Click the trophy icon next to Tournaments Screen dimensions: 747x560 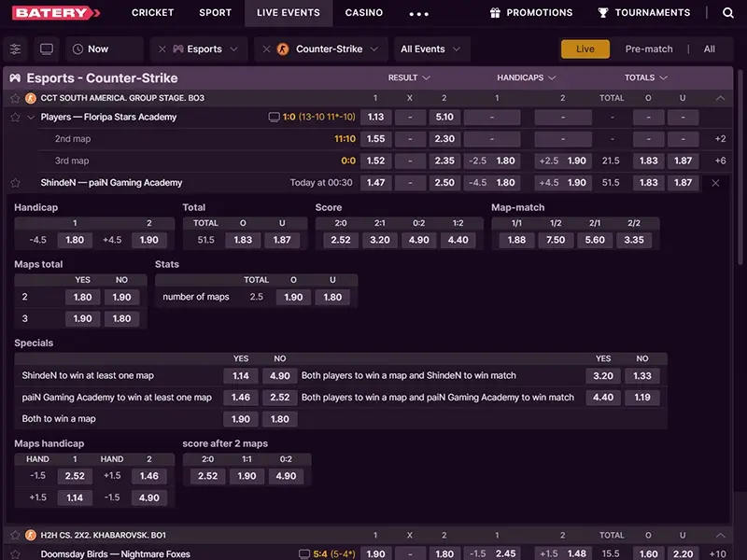pos(603,13)
